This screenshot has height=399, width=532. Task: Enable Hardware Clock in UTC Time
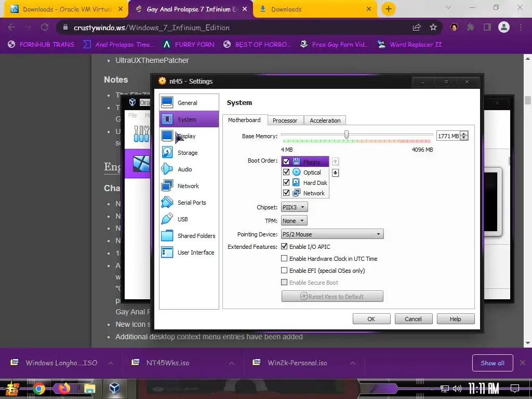pos(284,259)
